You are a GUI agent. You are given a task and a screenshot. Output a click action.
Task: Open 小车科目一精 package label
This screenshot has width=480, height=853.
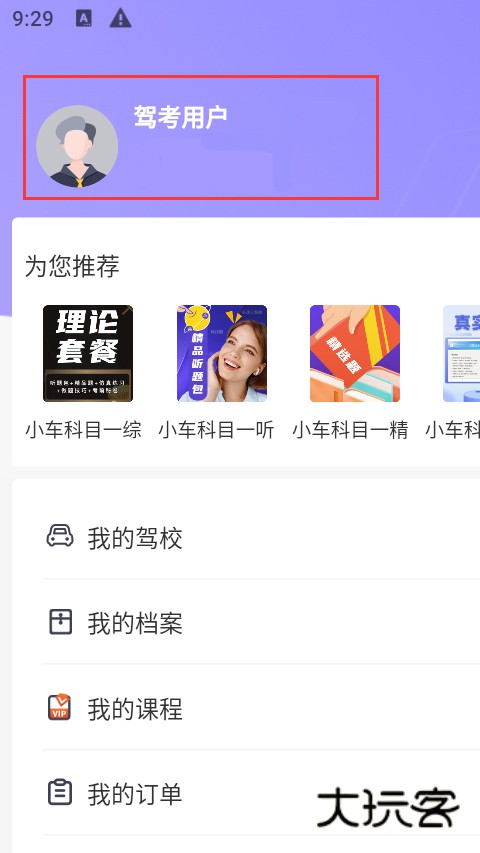pyautogui.click(x=350, y=430)
